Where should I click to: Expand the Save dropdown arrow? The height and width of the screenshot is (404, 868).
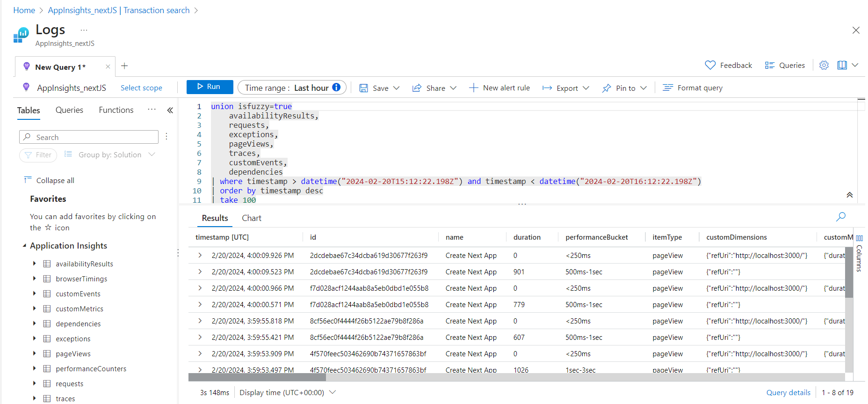[x=397, y=88]
